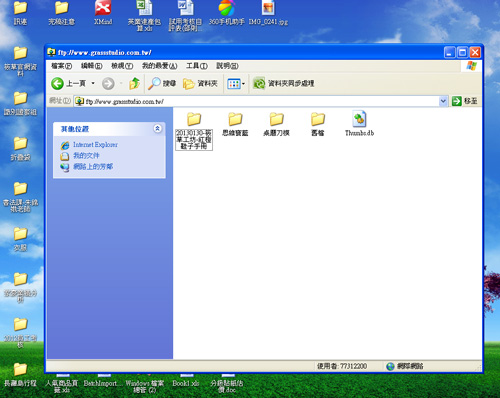Open the 工具(T) menu

pos(197,66)
